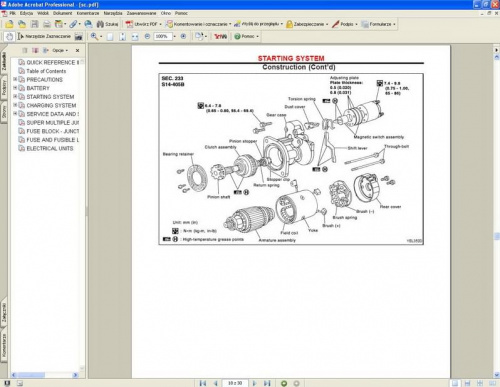Open the Edycja menu
500x387 pixels.
(26, 13)
